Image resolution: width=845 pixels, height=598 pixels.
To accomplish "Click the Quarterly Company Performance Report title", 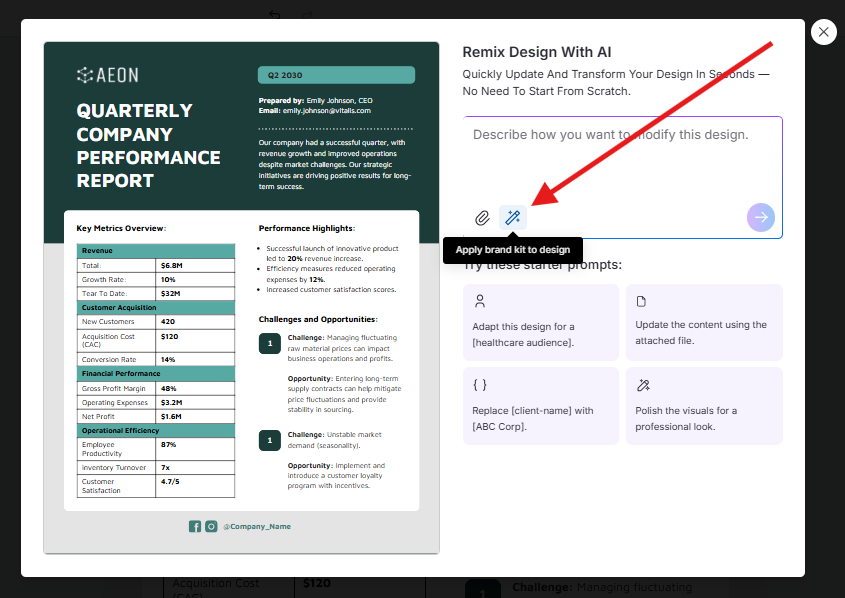I will 148,146.
